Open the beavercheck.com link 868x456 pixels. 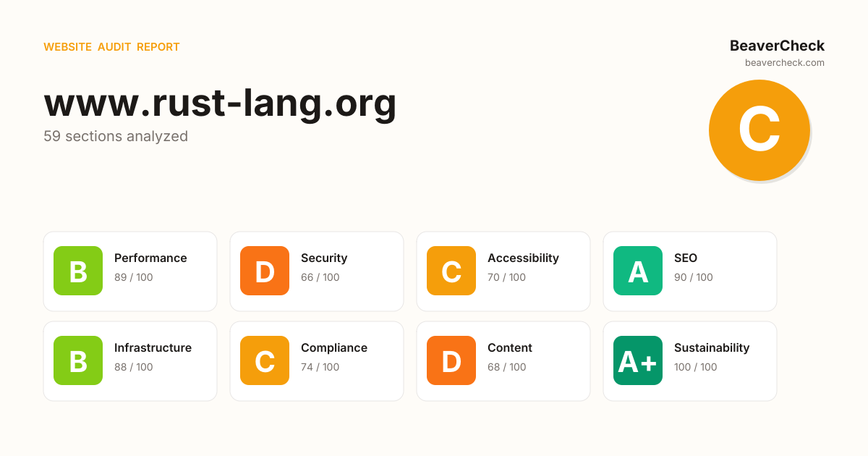pos(784,63)
